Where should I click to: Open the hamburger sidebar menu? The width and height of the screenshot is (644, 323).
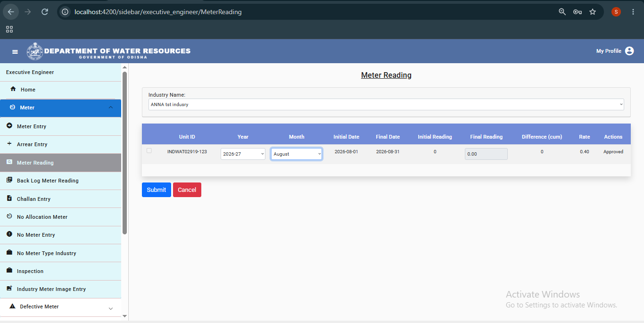pyautogui.click(x=15, y=51)
